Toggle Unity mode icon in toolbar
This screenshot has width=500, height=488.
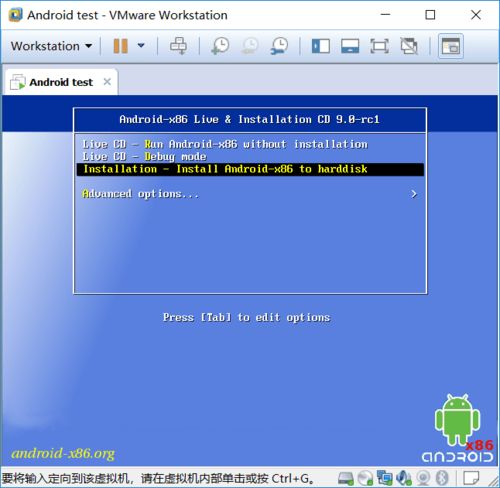[x=409, y=46]
